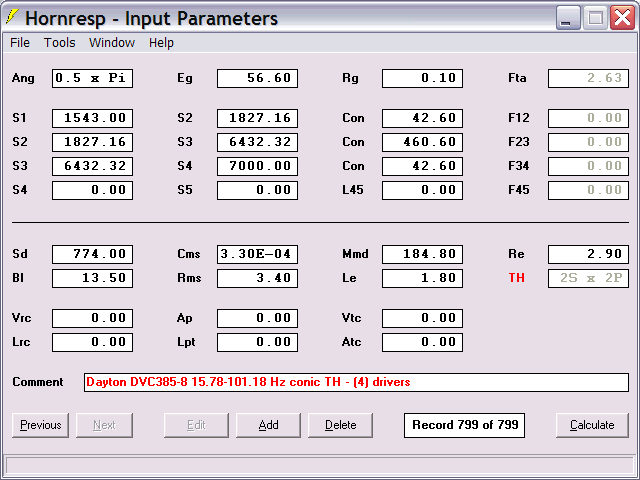
Task: Click the Hornresp lightning app icon
Action: point(12,17)
